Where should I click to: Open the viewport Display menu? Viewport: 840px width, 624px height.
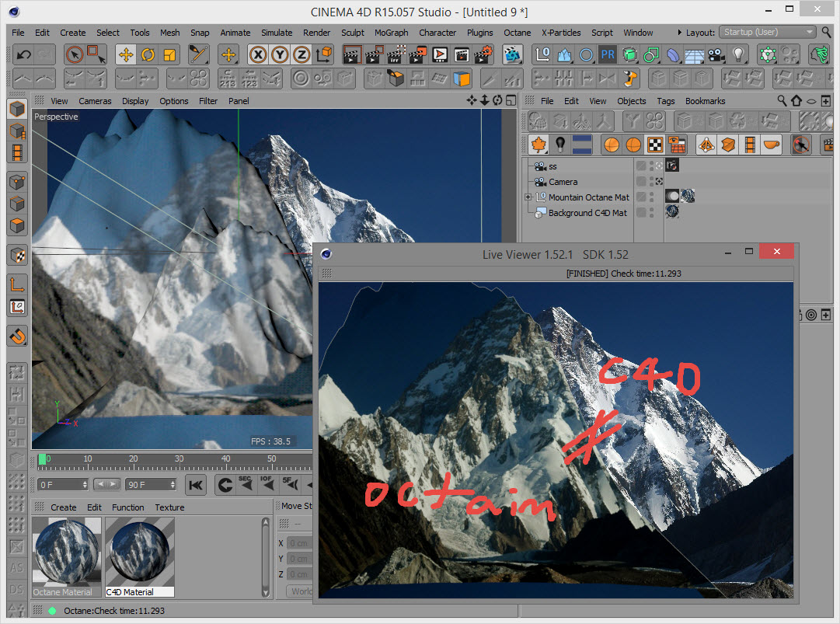tap(135, 101)
